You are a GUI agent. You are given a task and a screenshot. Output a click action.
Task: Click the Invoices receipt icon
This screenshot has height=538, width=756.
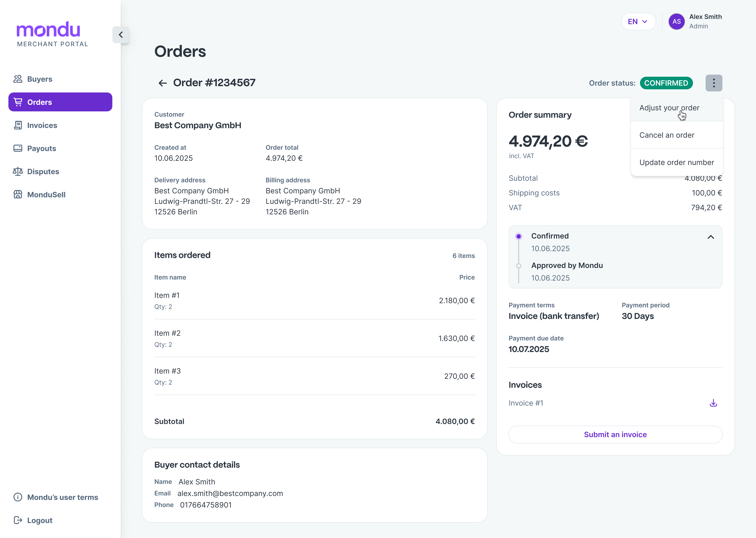tap(18, 125)
